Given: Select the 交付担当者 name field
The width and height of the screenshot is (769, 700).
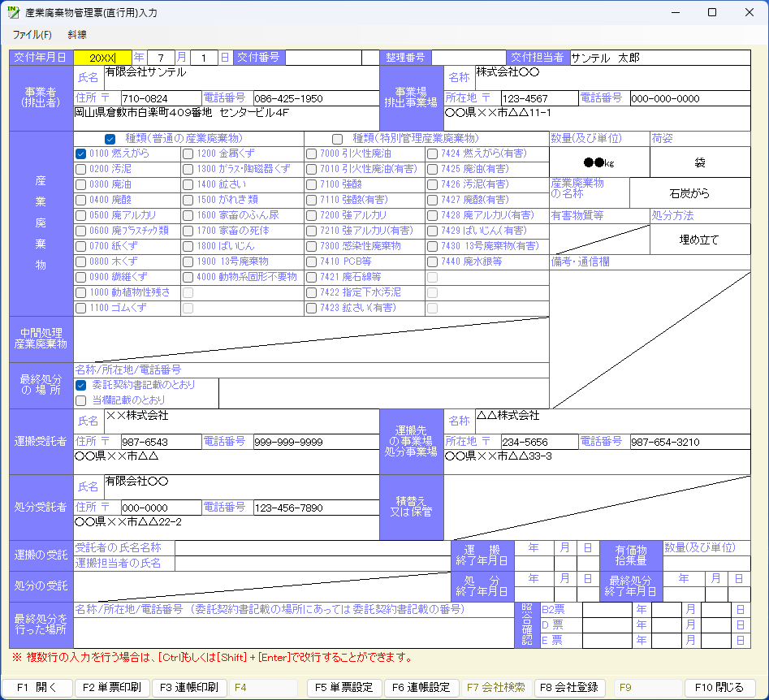Looking at the screenshot, I should 659,58.
